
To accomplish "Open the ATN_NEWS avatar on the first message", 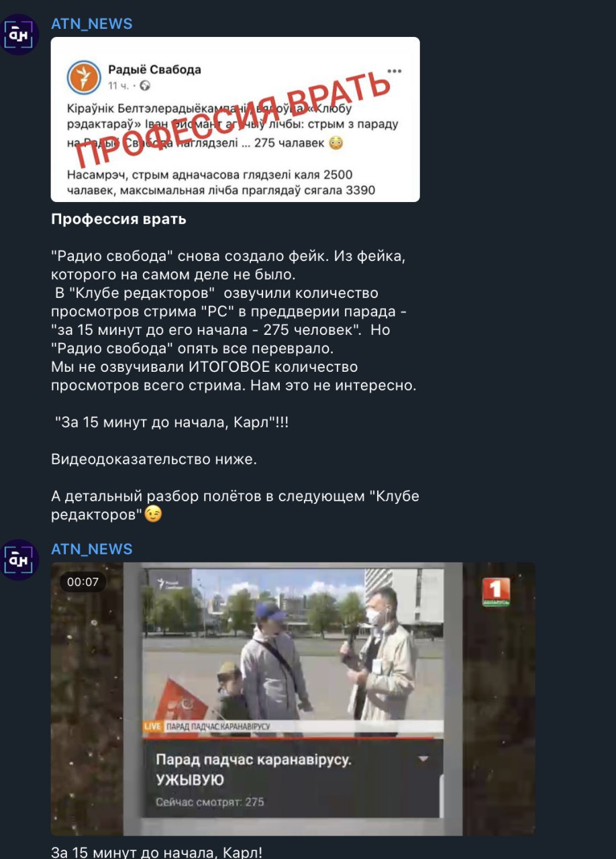I will point(20,34).
